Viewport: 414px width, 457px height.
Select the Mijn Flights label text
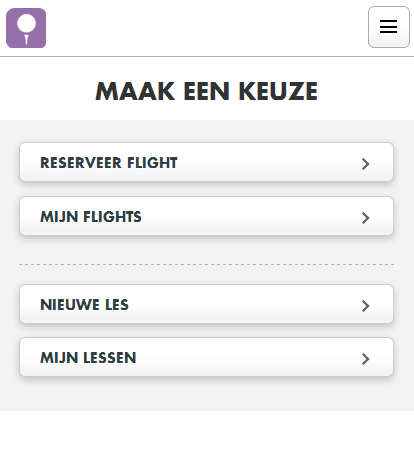coord(91,217)
